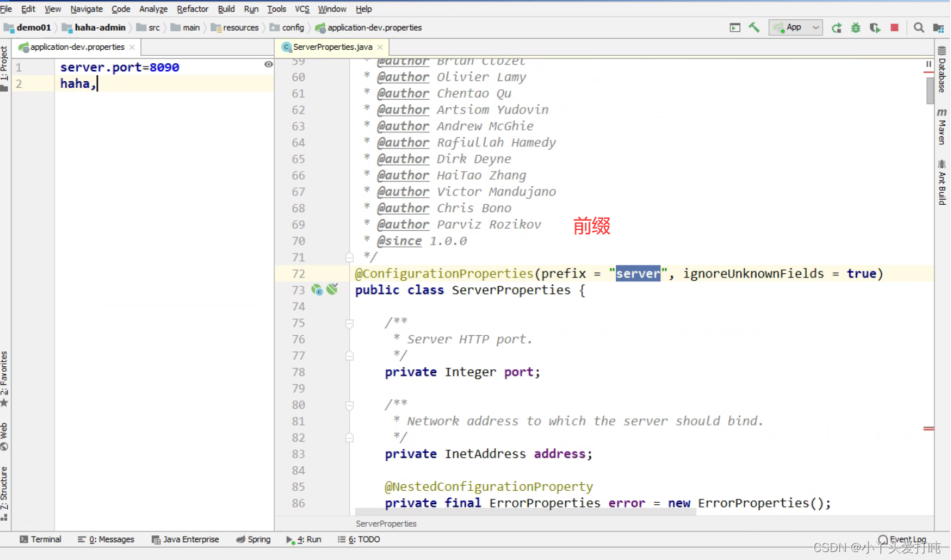Image resolution: width=951 pixels, height=560 pixels.
Task: Open the Edit menu
Action: [28, 9]
